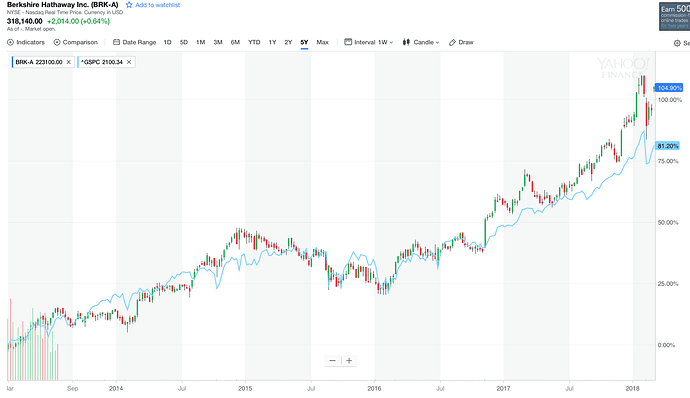This screenshot has height=398, width=690.
Task: Select the Candle chart type icon
Action: [x=406, y=42]
